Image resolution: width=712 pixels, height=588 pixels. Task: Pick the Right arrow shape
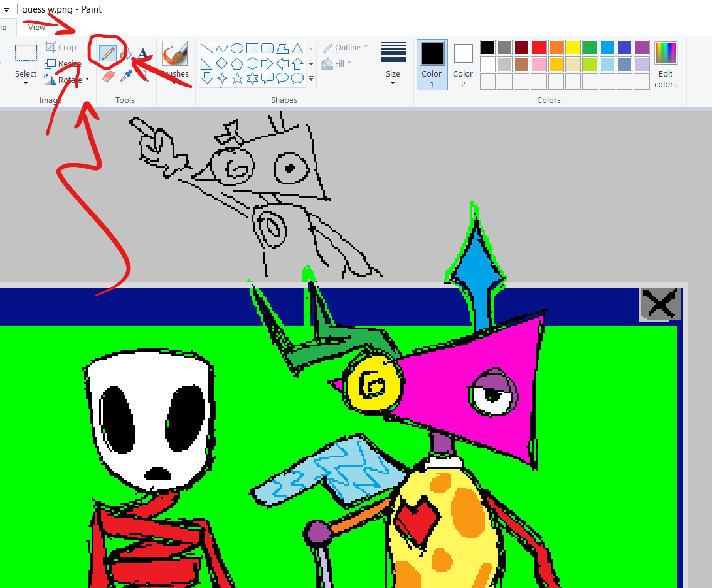point(267,63)
